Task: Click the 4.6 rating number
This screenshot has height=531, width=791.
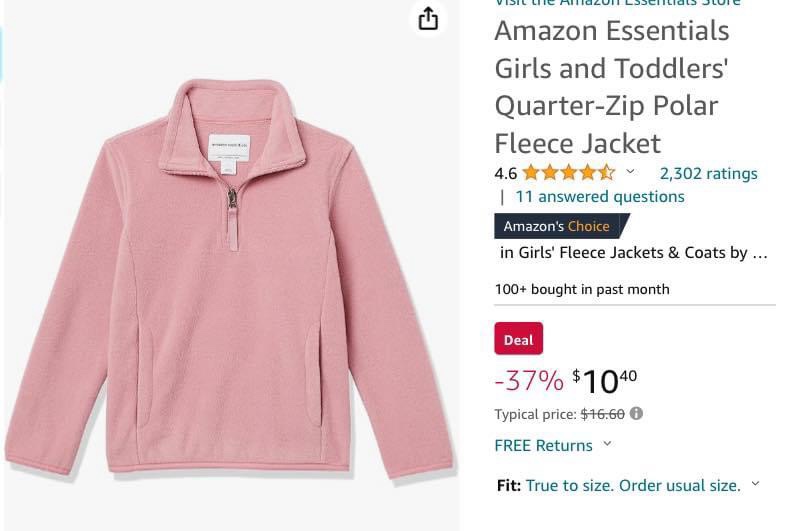Action: (x=505, y=173)
